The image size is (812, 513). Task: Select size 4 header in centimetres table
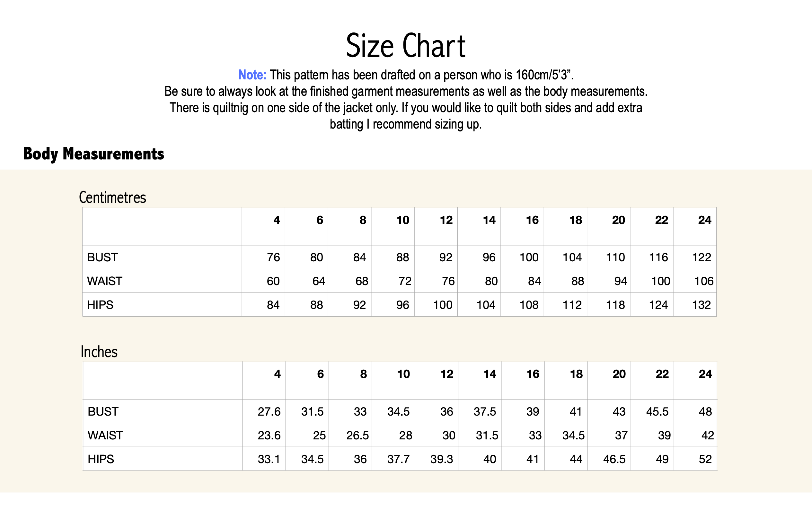click(x=277, y=220)
